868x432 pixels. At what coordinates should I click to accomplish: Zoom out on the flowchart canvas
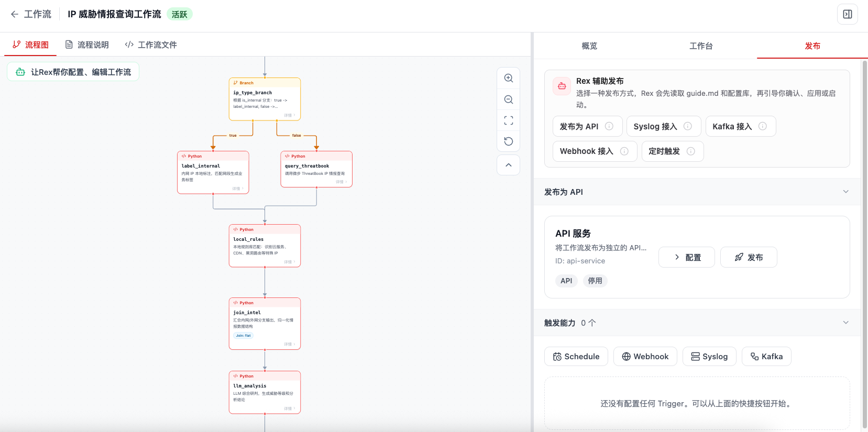pos(508,99)
